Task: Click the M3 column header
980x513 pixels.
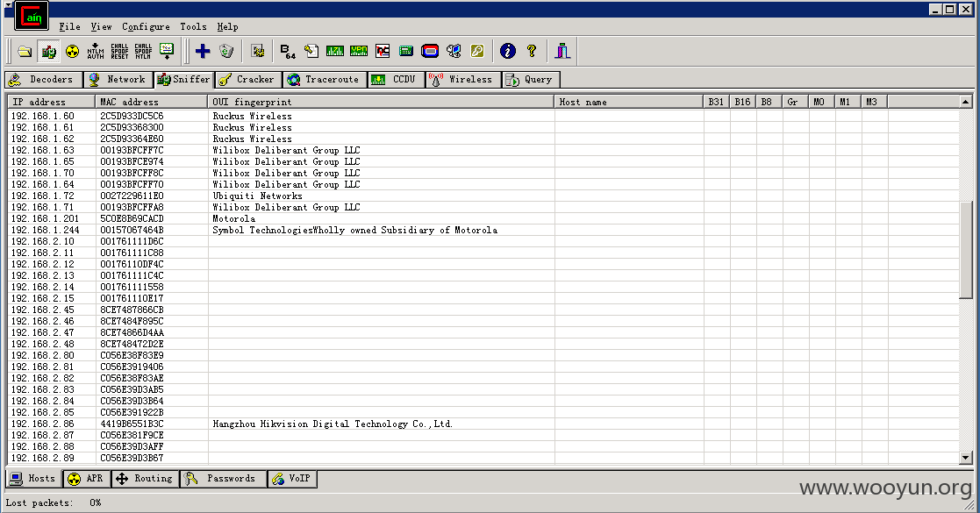Action: pyautogui.click(x=874, y=102)
